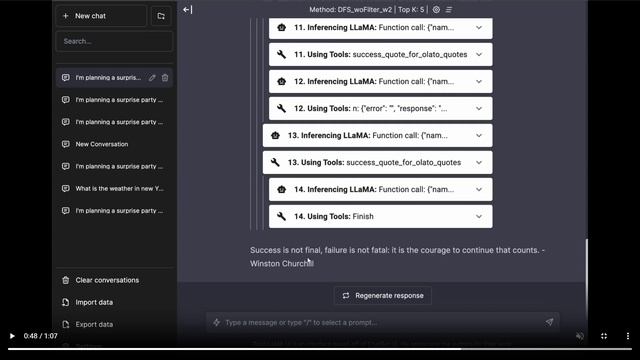Start a new chat
The image size is (640, 360).
pyautogui.click(x=101, y=16)
